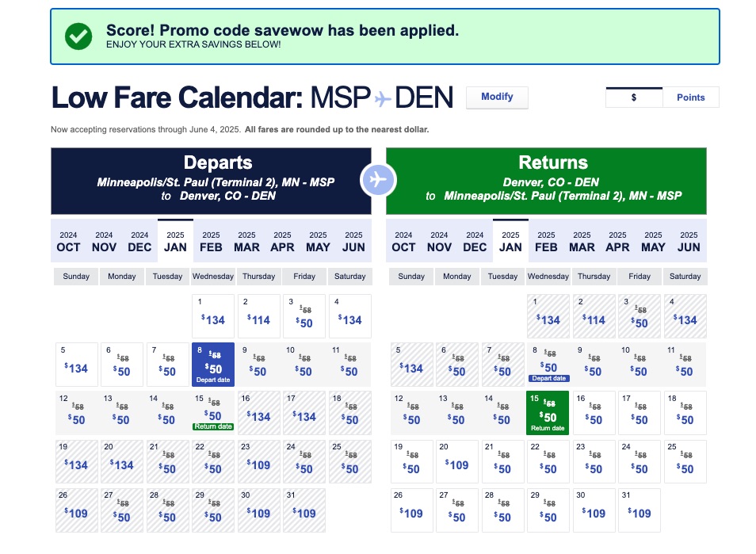This screenshot has width=756, height=554.
Task: Select the FEB 2025 tab on Departs calendar
Action: pos(211,242)
